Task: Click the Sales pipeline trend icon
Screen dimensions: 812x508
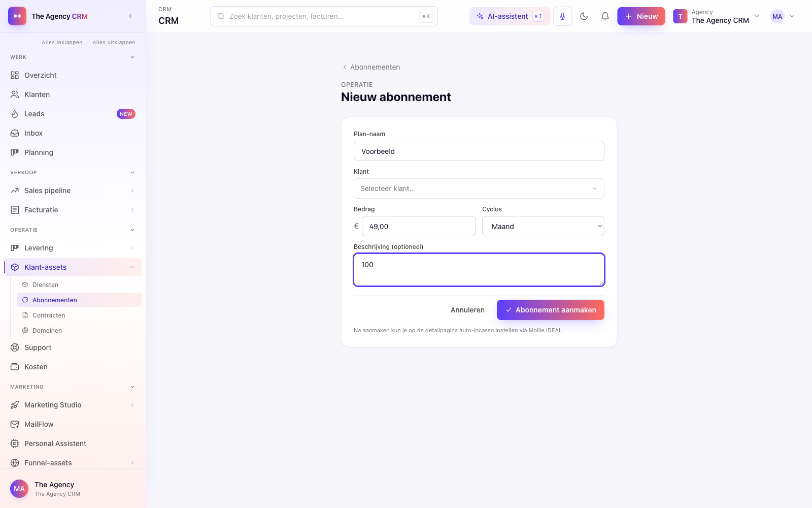Action: [15, 190]
